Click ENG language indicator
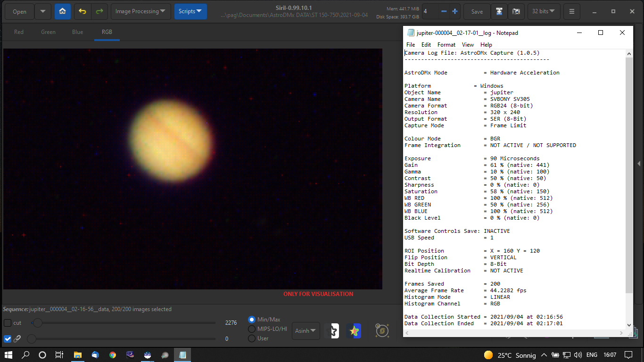The width and height of the screenshot is (644, 362). [592, 355]
